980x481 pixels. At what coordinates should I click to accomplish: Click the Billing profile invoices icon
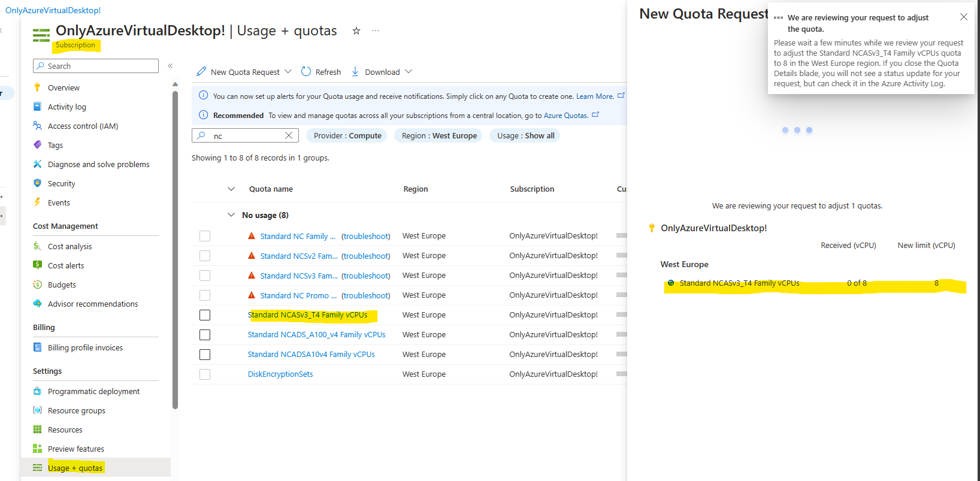pos(37,347)
